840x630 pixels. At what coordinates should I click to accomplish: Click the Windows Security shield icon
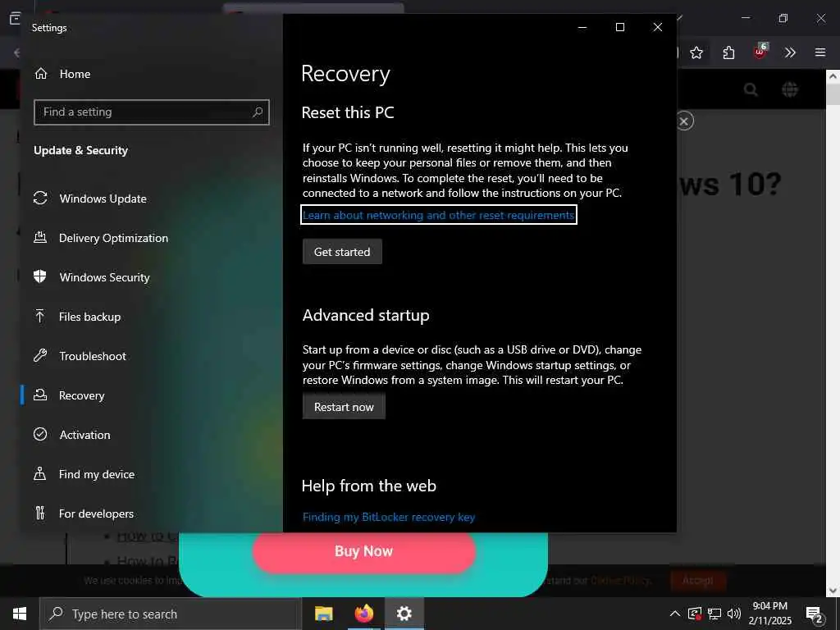39,276
